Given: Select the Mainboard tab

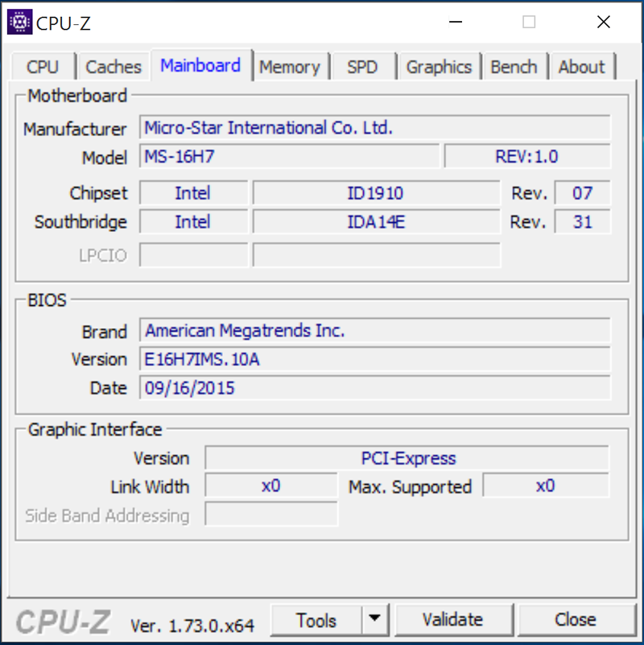Looking at the screenshot, I should click(200, 65).
